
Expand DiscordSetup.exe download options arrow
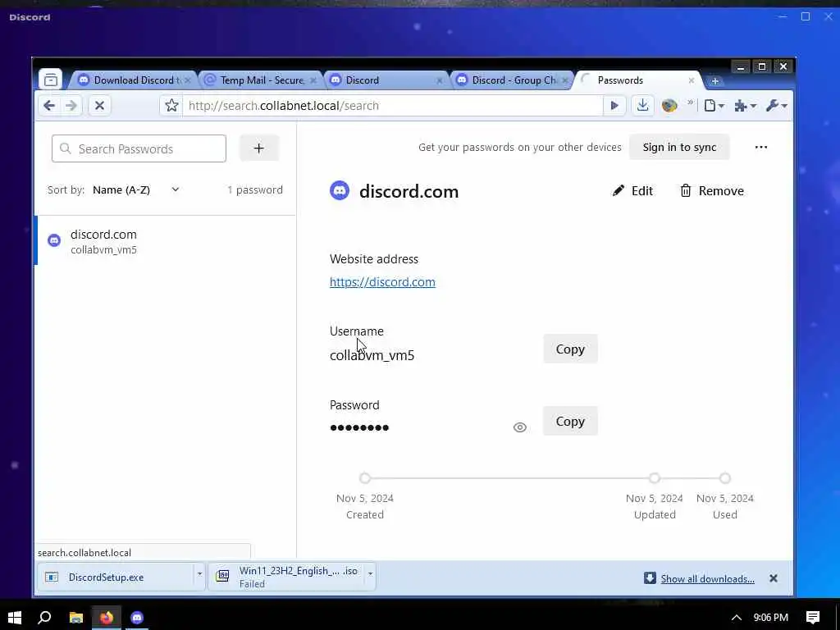click(199, 573)
